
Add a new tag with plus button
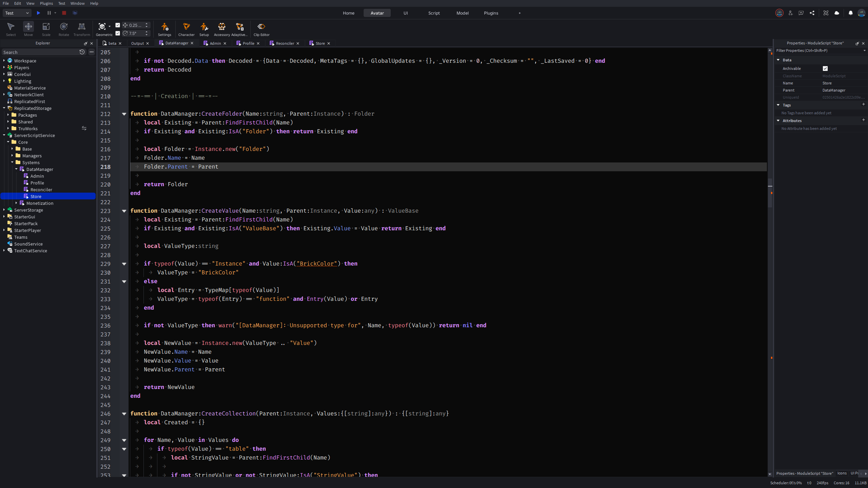point(864,104)
